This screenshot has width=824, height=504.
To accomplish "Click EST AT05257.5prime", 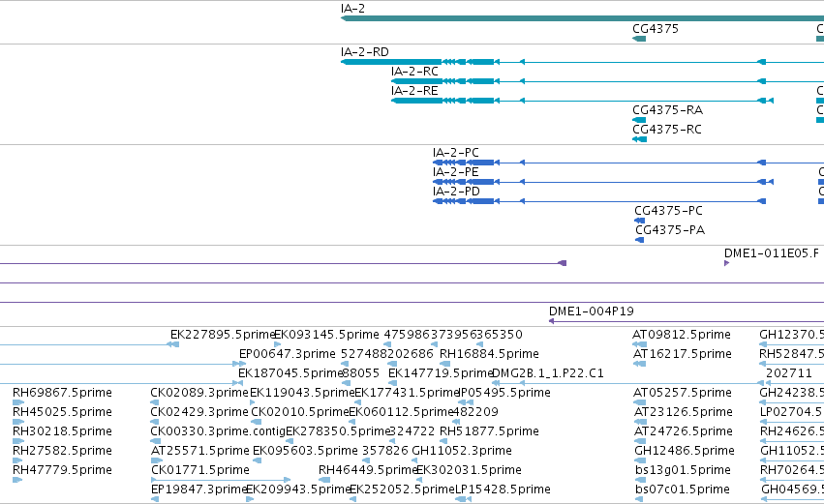I will click(x=683, y=393).
